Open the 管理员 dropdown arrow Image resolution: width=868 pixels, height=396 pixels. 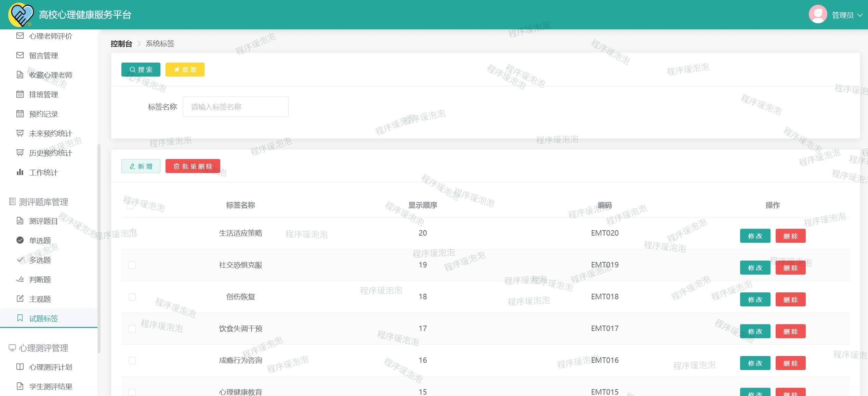(860, 15)
